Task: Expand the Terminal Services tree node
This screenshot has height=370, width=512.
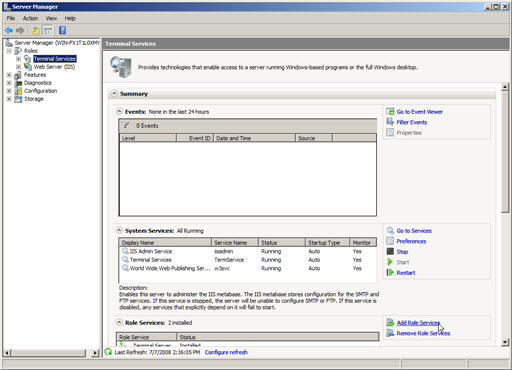Action: 18,59
